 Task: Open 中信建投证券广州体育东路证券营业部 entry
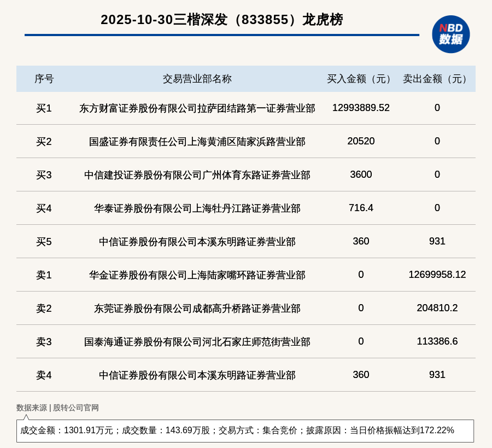197,175
